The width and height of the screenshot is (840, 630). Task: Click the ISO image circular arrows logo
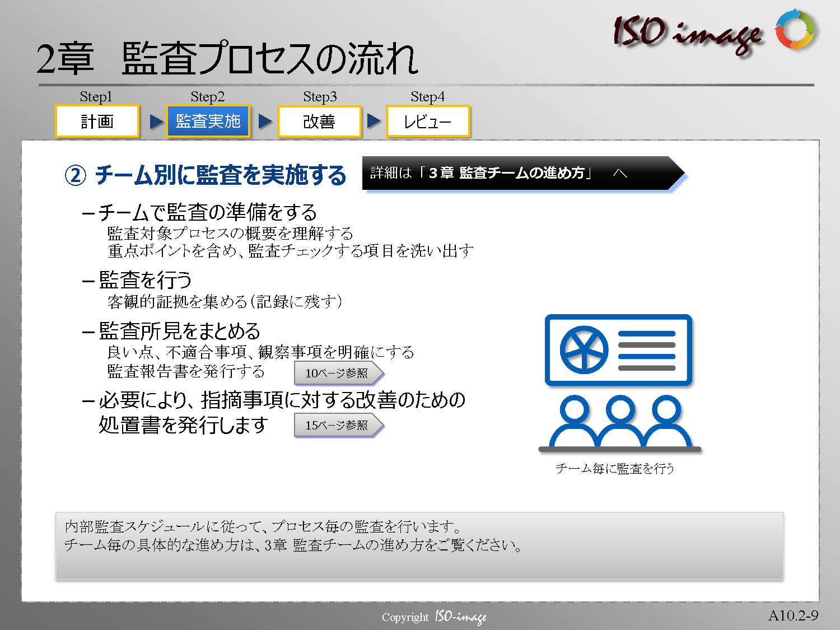click(795, 29)
